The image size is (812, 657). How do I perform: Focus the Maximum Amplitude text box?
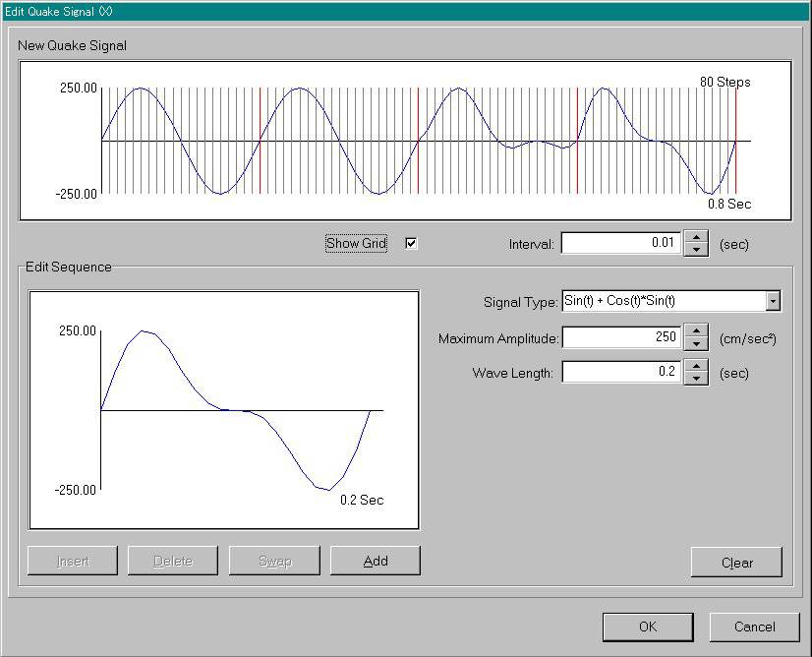[x=621, y=338]
